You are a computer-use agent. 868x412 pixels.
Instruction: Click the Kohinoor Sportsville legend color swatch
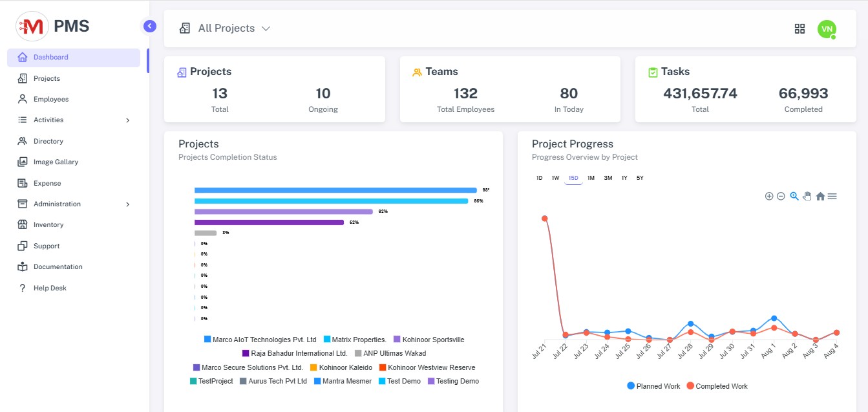pos(397,340)
